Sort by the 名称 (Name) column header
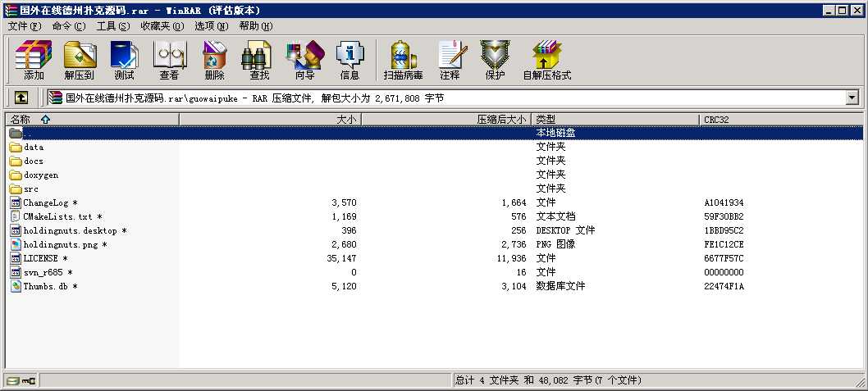Image resolution: width=868 pixels, height=391 pixels. pos(92,120)
